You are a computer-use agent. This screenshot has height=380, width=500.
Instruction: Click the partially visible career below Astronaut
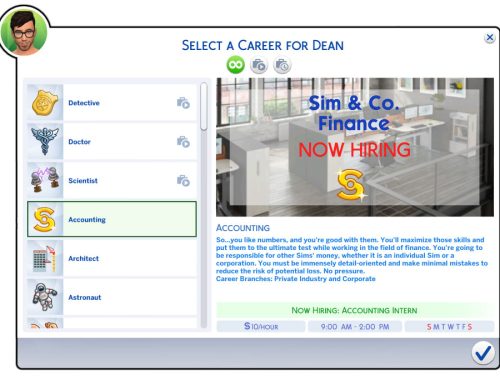pos(112,323)
